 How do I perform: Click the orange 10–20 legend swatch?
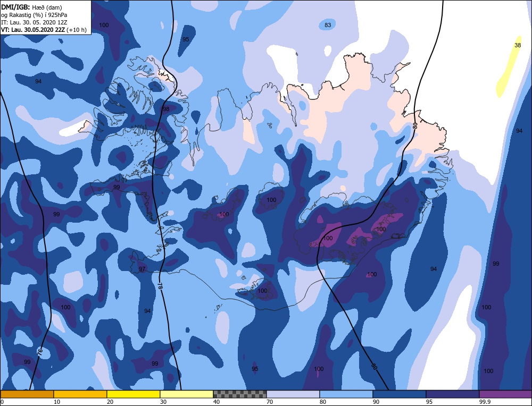pos(80,394)
